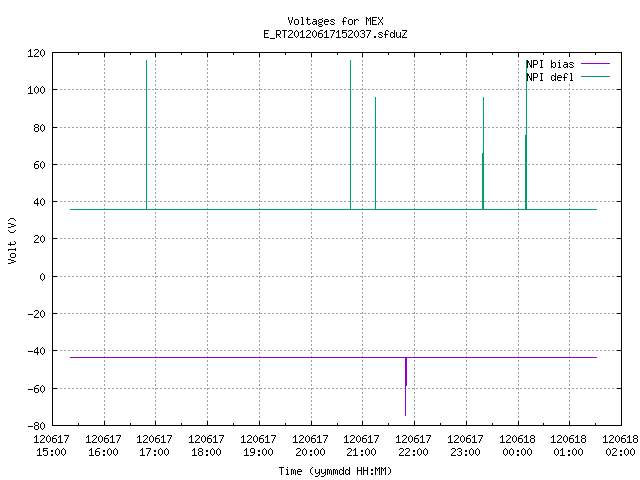Screen dimensions: 640x480
Task: Click the y-axis tick label '-60'
Action: click(x=36, y=389)
